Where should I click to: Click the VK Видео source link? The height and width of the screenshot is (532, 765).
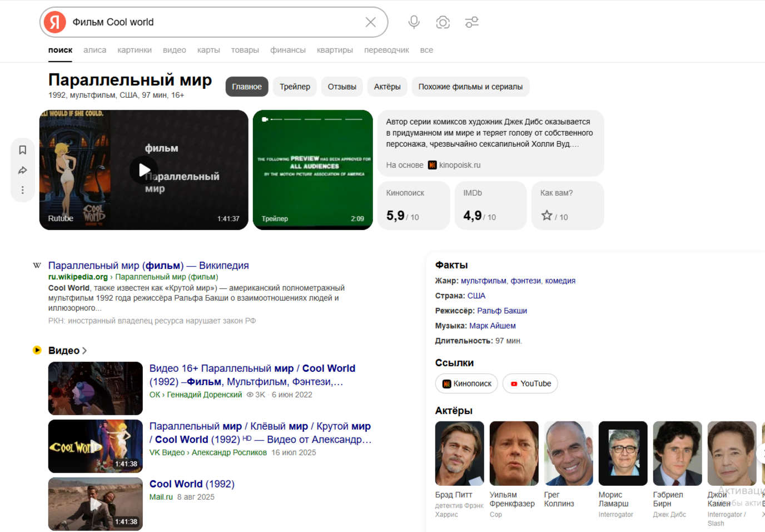pos(167,453)
